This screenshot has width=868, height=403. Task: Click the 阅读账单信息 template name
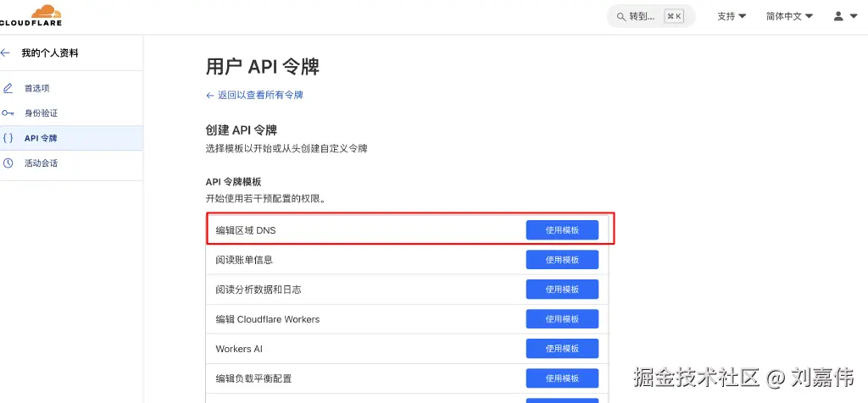[x=244, y=260]
